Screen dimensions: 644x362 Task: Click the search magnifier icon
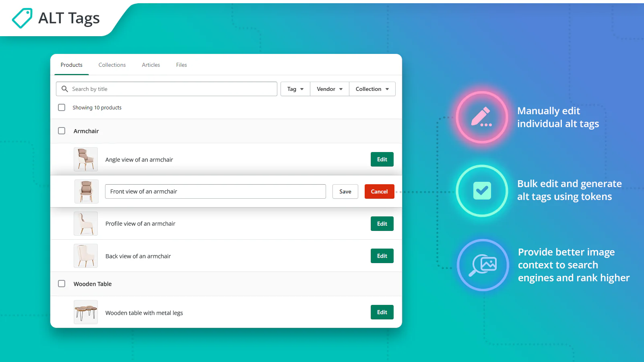point(64,89)
